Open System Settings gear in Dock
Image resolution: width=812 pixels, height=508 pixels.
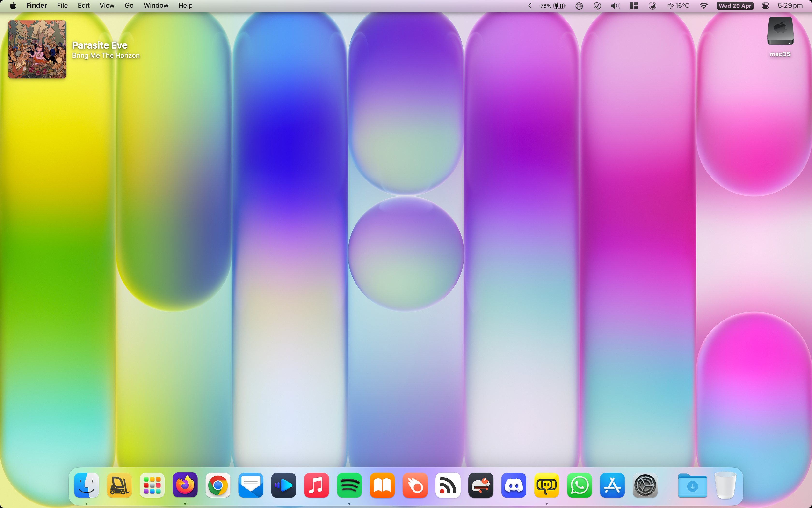645,486
